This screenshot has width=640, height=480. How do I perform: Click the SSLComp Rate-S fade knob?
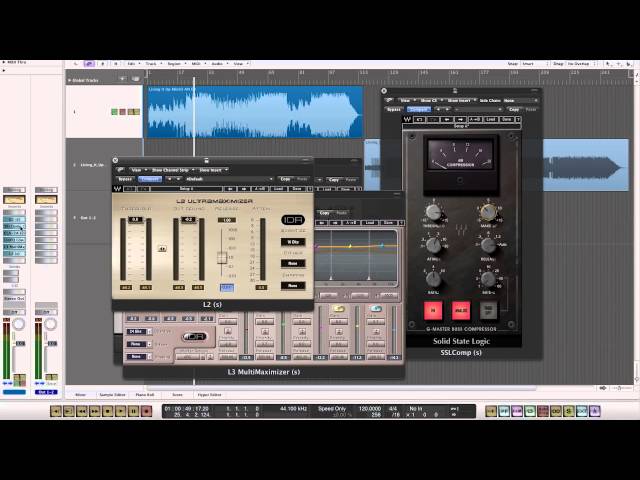click(x=488, y=279)
